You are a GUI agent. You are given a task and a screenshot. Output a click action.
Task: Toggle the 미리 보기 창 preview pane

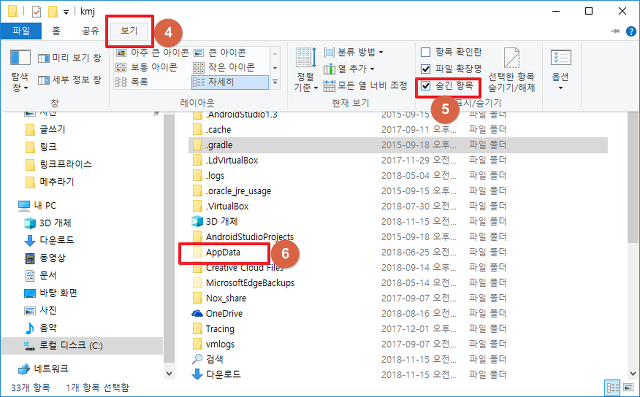69,58
